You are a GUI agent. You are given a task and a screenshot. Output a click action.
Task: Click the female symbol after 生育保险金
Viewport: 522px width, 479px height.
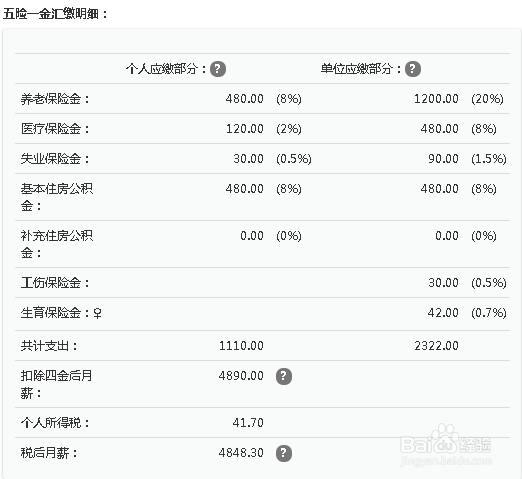click(x=97, y=313)
